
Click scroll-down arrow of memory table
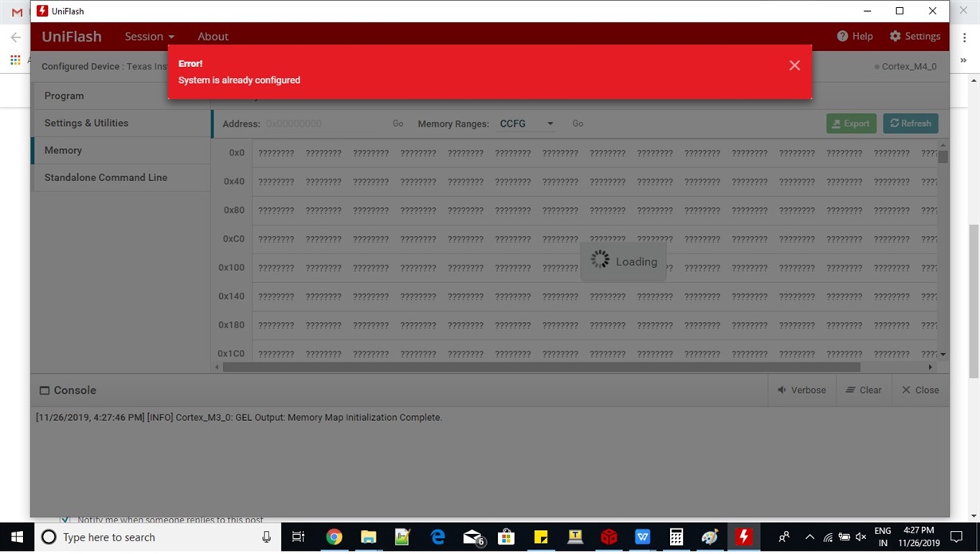(943, 355)
